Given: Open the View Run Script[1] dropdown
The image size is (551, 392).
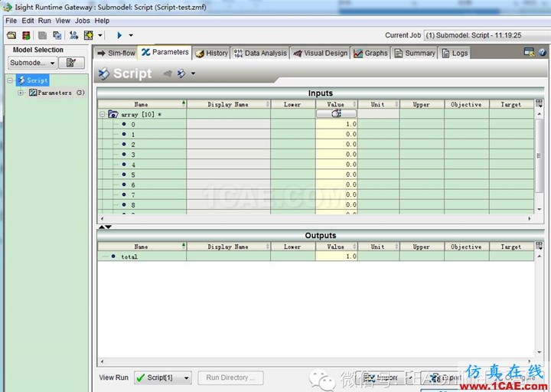Looking at the screenshot, I should coord(163,378).
